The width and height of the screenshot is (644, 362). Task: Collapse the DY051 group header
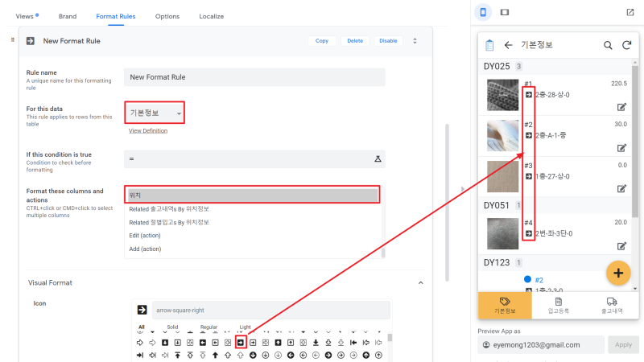[x=555, y=205]
